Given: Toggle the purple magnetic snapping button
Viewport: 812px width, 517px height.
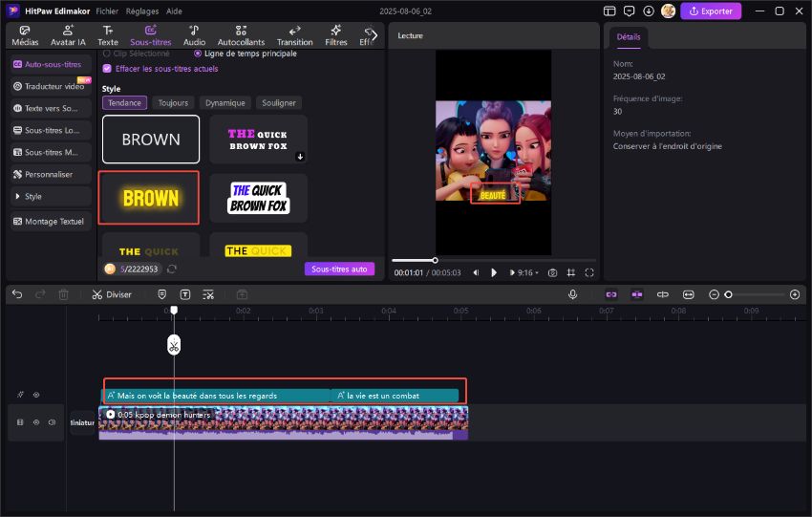Looking at the screenshot, I should (x=637, y=294).
